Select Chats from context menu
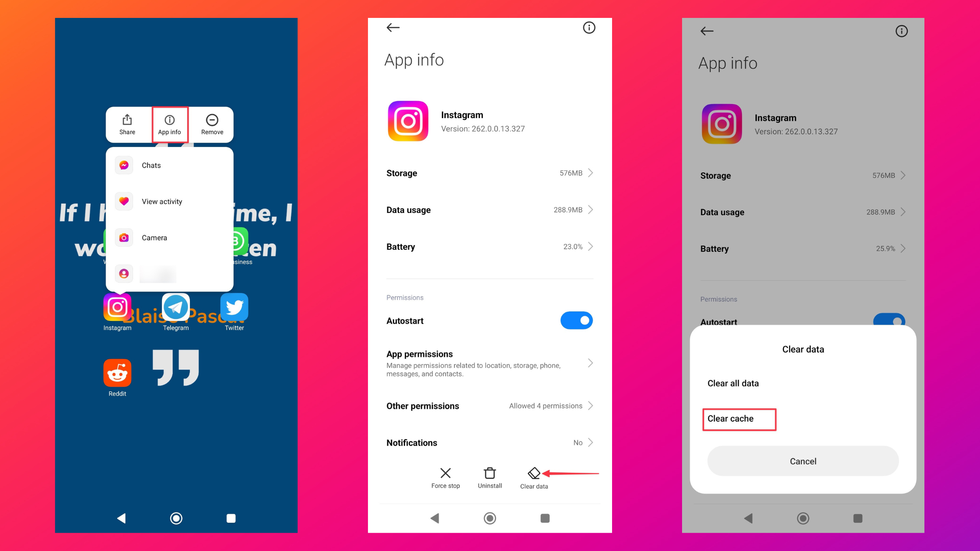The height and width of the screenshot is (551, 980). (151, 165)
